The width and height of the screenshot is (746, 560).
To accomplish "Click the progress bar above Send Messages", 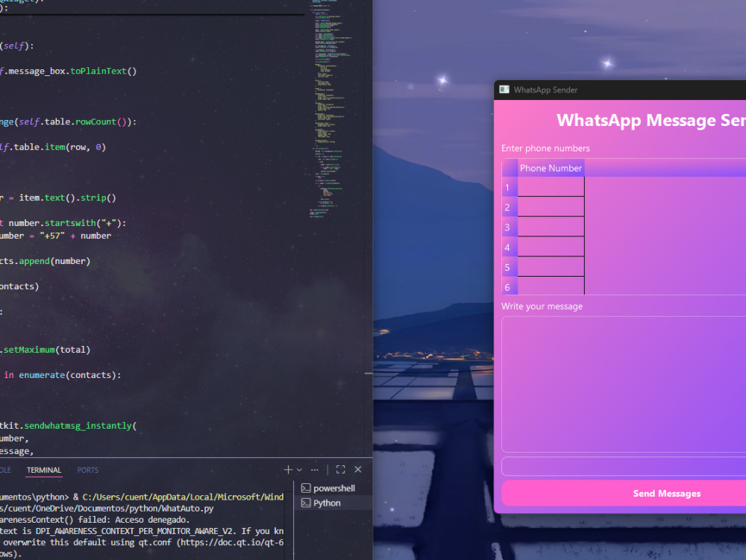I will coord(624,466).
